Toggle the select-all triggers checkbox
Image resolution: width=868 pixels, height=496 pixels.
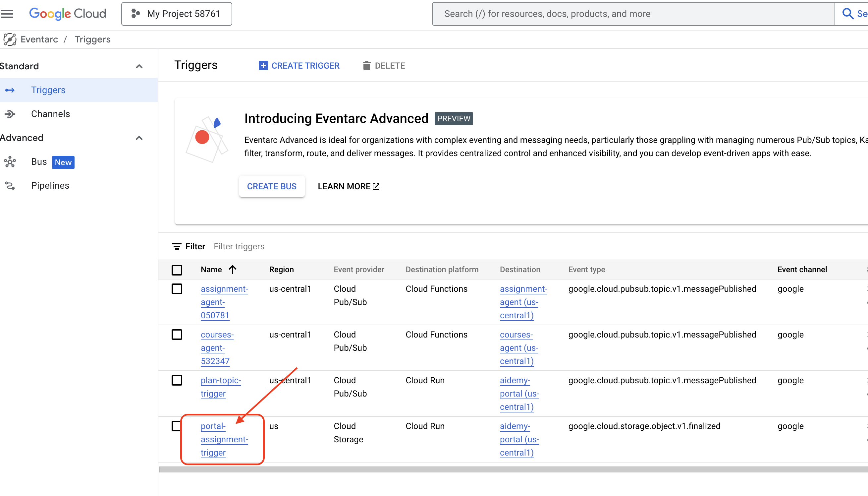[x=177, y=269]
